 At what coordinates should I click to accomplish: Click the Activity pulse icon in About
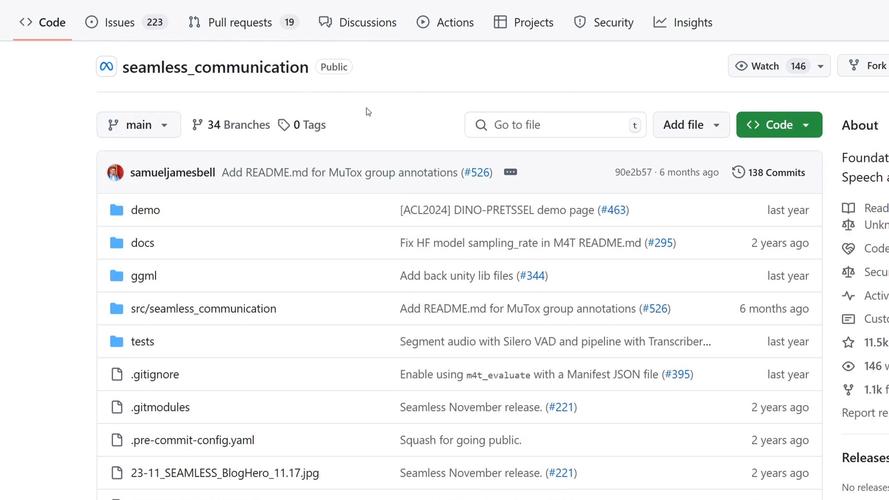[848, 295]
